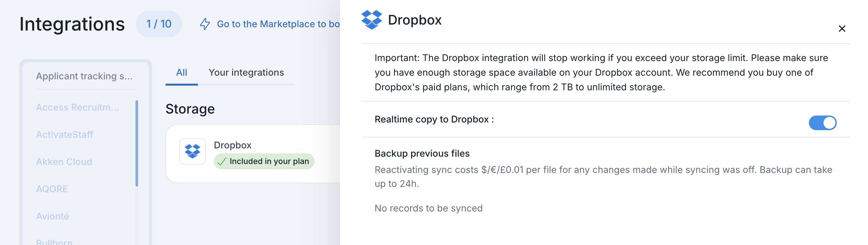Click the Dropbox icon in Storage card
This screenshot has width=868, height=245.
coord(192,151)
